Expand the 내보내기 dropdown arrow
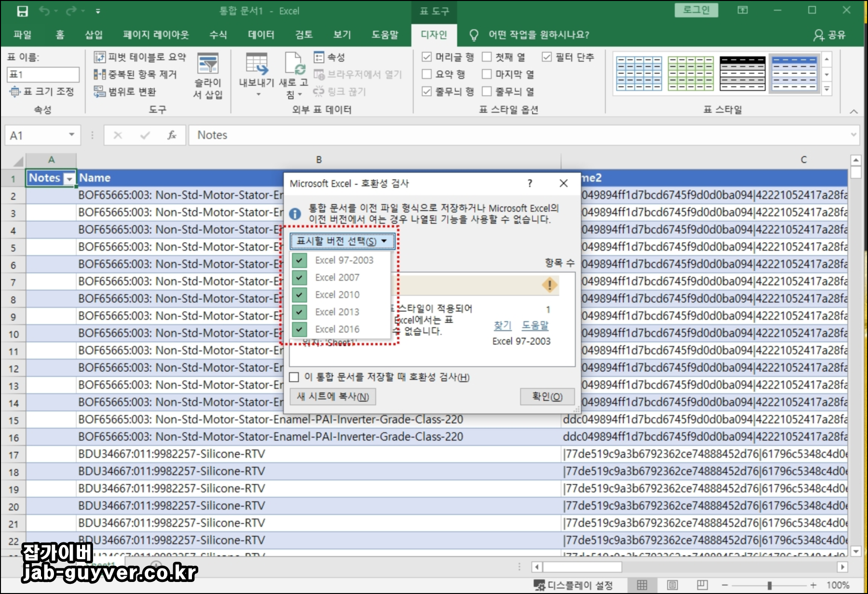The height and width of the screenshot is (594, 868). tap(258, 94)
